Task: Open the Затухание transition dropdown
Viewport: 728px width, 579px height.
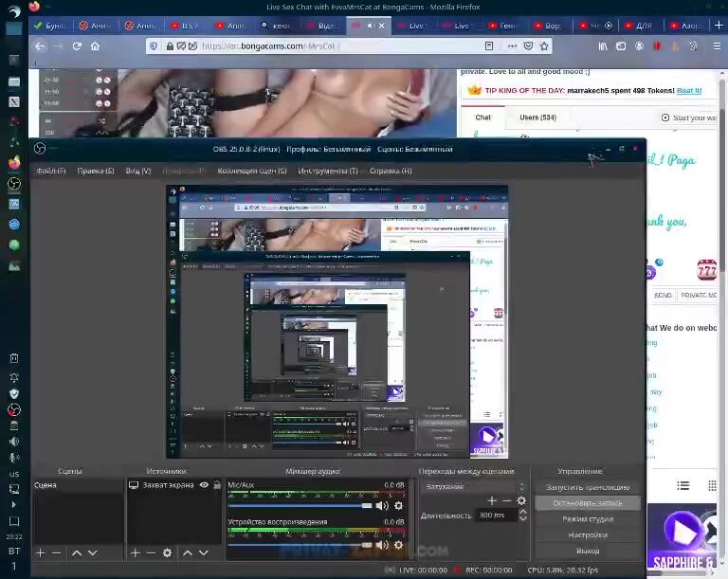Action: 474,486
